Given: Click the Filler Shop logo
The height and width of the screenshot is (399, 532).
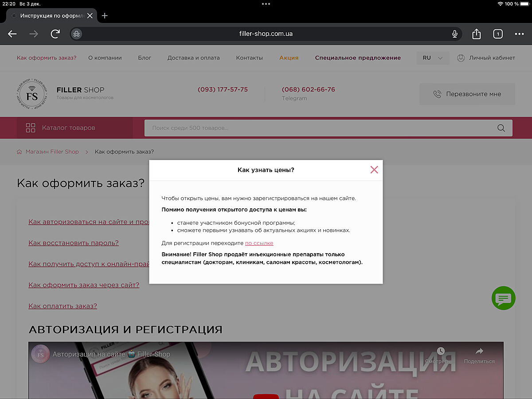Looking at the screenshot, I should click(x=32, y=94).
